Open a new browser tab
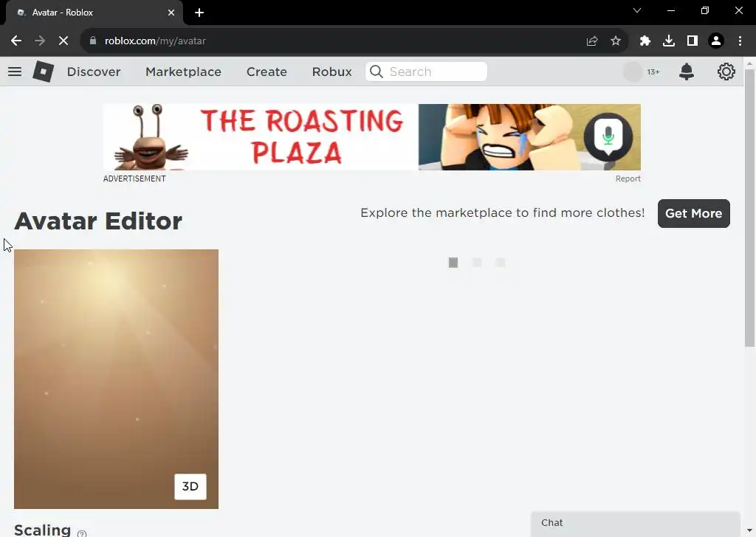 [x=199, y=13]
